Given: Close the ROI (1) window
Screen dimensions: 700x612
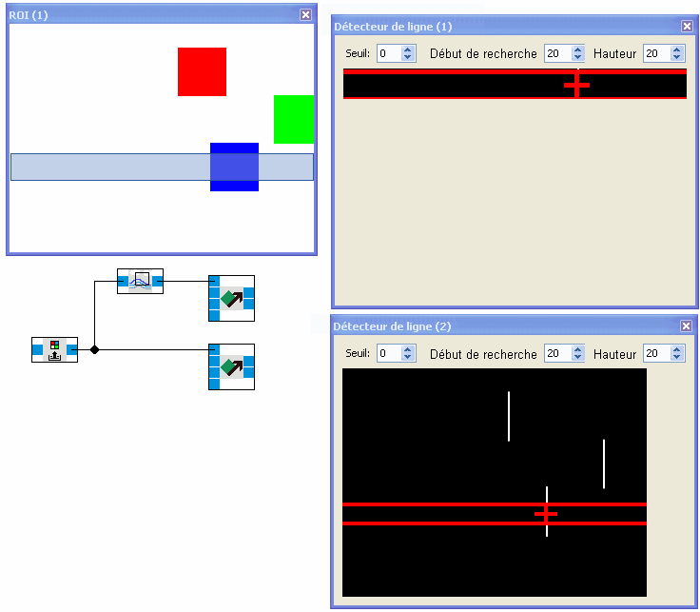Looking at the screenshot, I should pyautogui.click(x=305, y=15).
